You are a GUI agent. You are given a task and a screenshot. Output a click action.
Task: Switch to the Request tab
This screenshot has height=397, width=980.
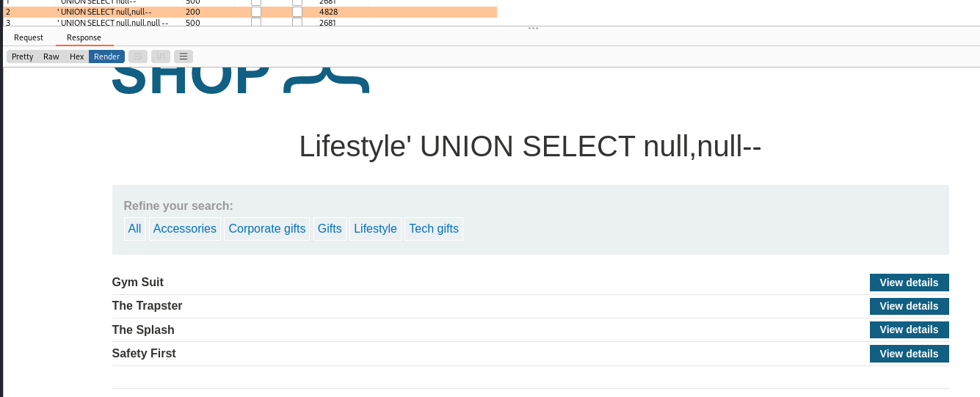(29, 37)
